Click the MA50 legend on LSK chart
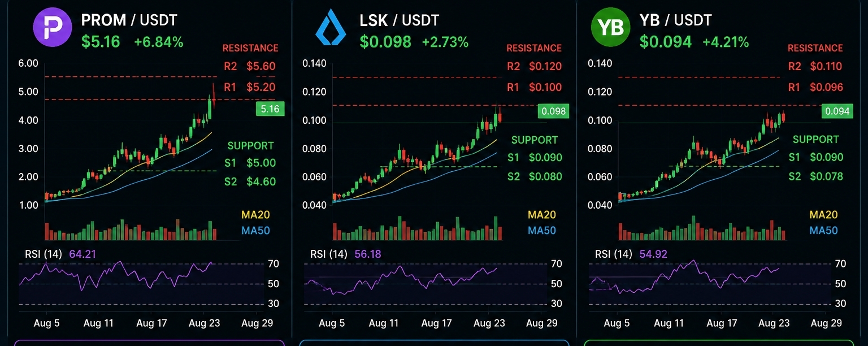This screenshot has width=868, height=346. (542, 230)
